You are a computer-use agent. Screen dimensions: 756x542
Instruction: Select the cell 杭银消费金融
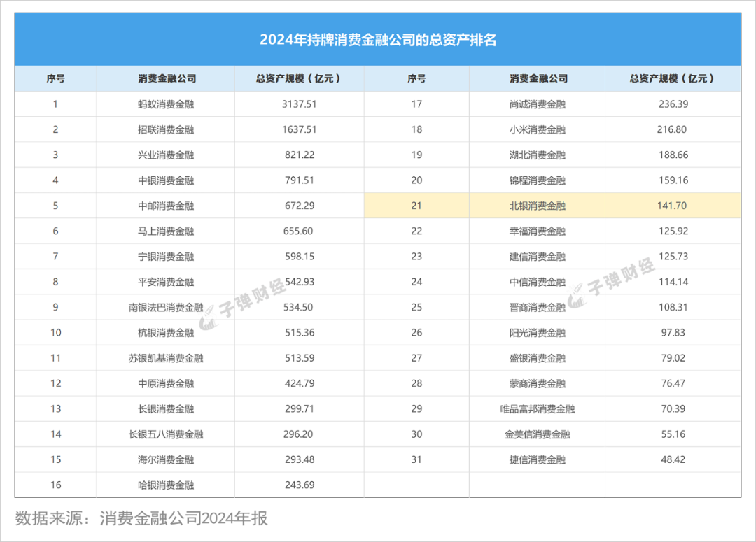click(x=166, y=333)
